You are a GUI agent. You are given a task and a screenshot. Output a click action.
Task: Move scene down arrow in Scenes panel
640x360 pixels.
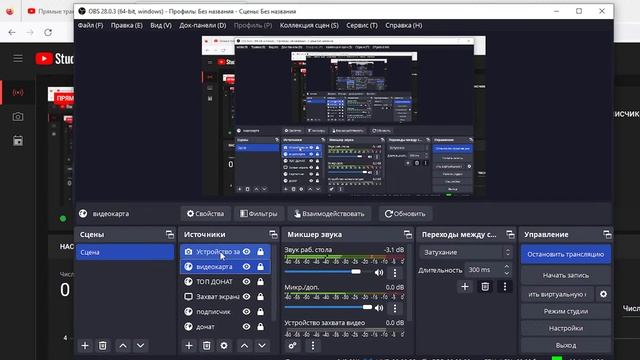coord(140,346)
